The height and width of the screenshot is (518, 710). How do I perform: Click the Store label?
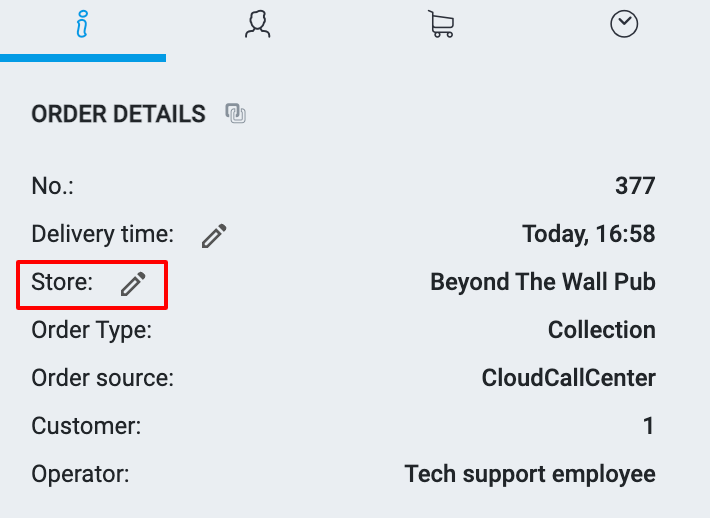tap(62, 282)
